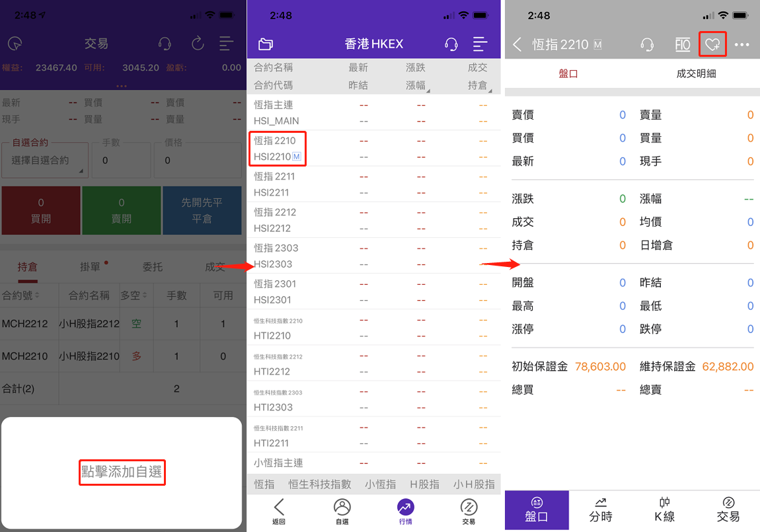This screenshot has width=760, height=532.
Task: Select the 恆指主連 HSI_MAIN row
Action: tap(373, 112)
